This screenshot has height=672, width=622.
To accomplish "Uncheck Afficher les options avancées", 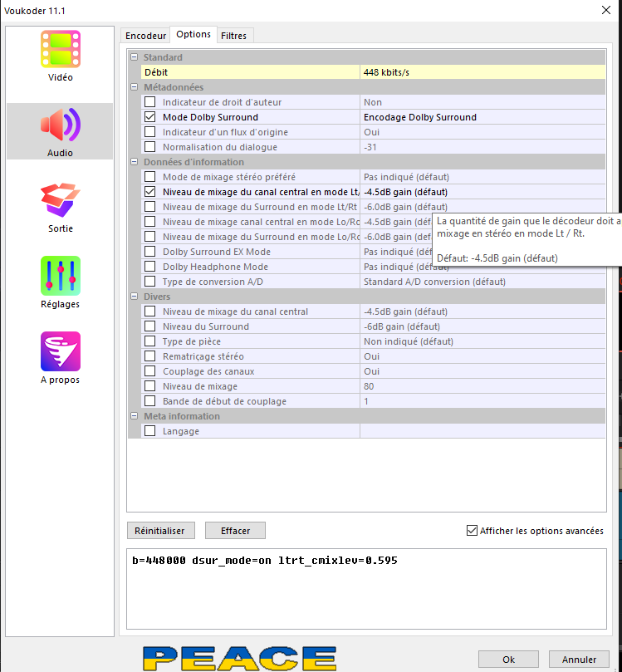I will coord(472,531).
